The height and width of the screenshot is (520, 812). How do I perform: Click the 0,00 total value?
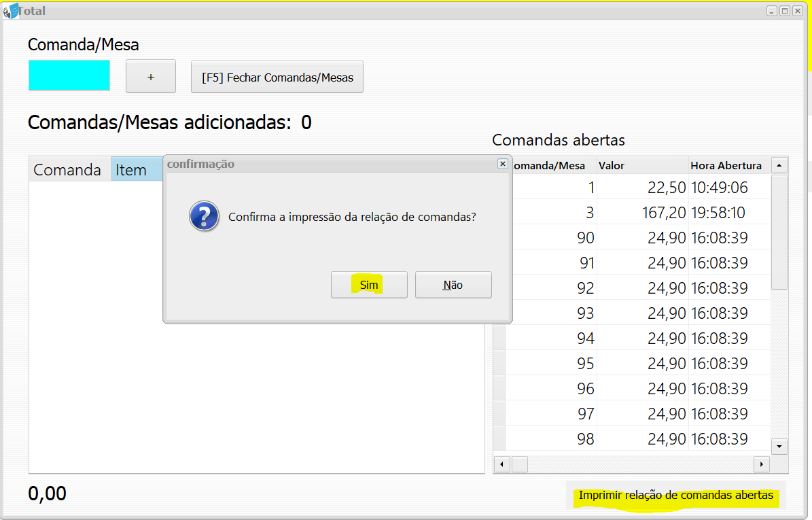tap(47, 493)
